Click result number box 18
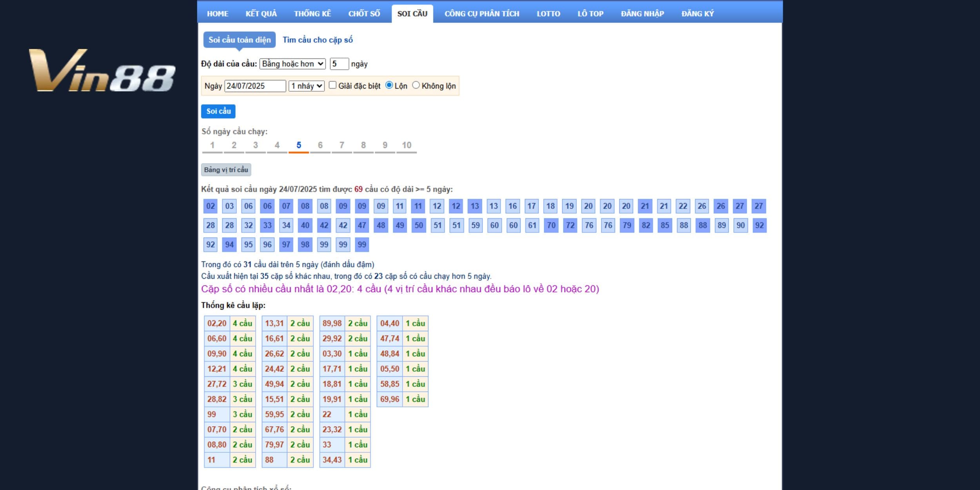 point(550,206)
